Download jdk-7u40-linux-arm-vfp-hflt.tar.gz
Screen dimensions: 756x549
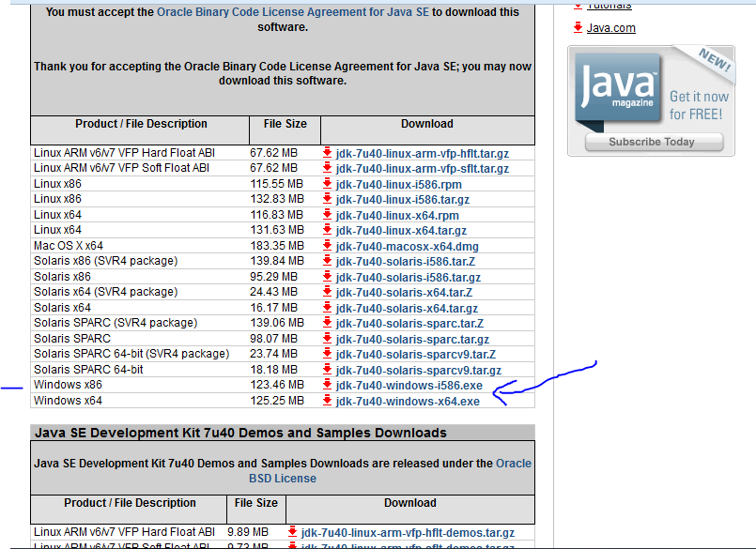[423, 154]
